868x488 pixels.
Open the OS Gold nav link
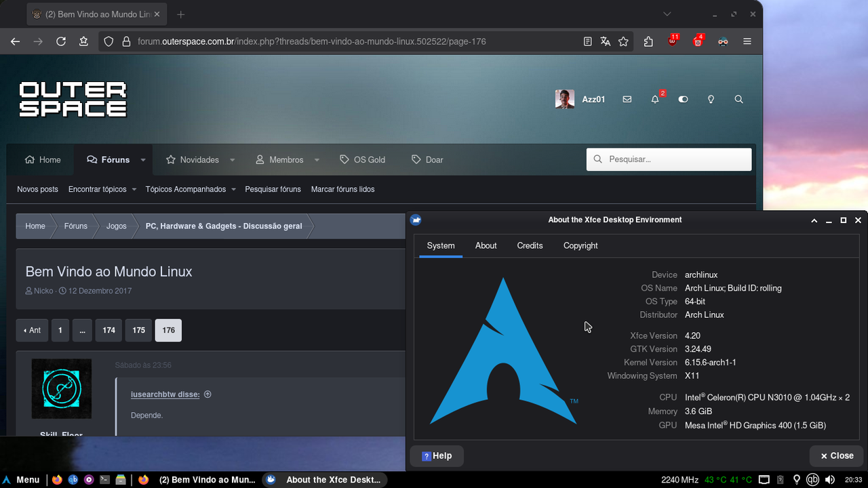[x=362, y=160]
